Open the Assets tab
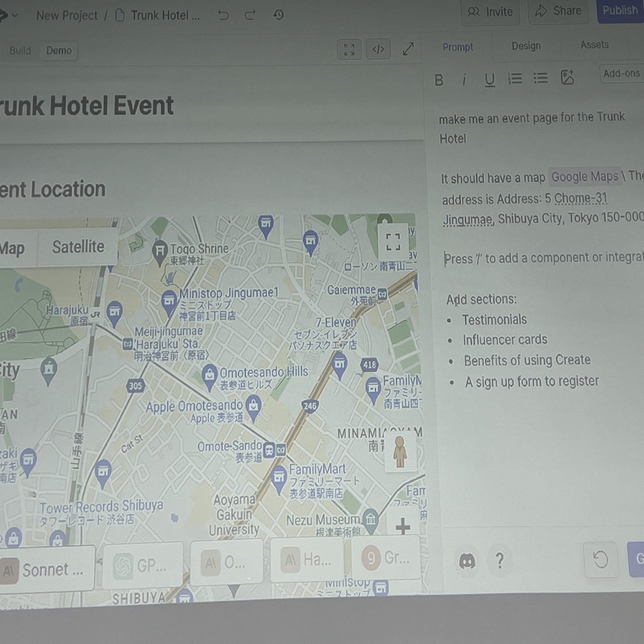The width and height of the screenshot is (644, 644). click(595, 45)
